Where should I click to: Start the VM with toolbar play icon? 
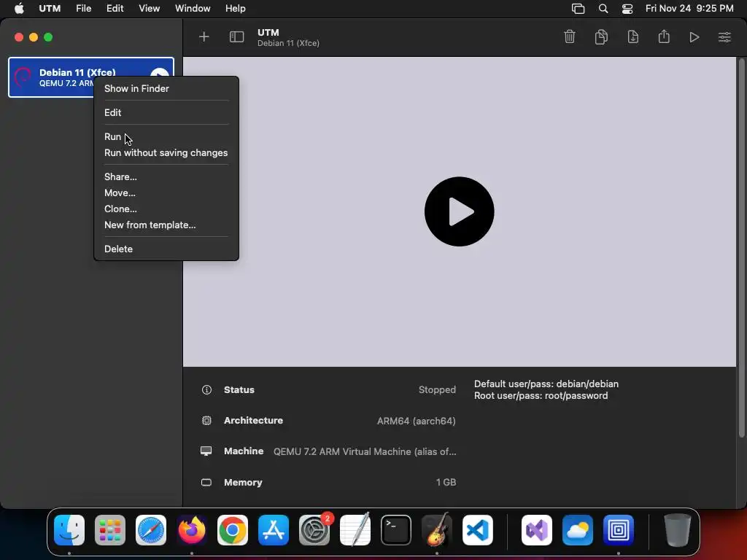click(694, 37)
